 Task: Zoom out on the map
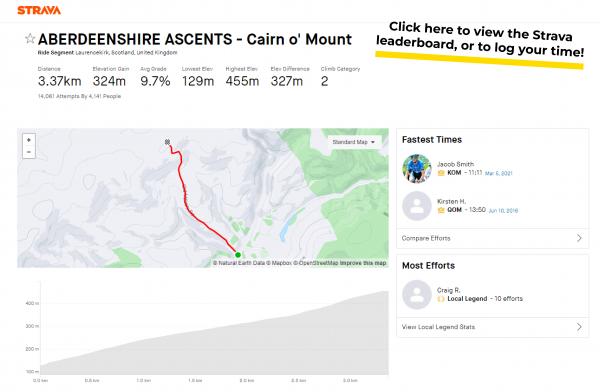click(29, 152)
